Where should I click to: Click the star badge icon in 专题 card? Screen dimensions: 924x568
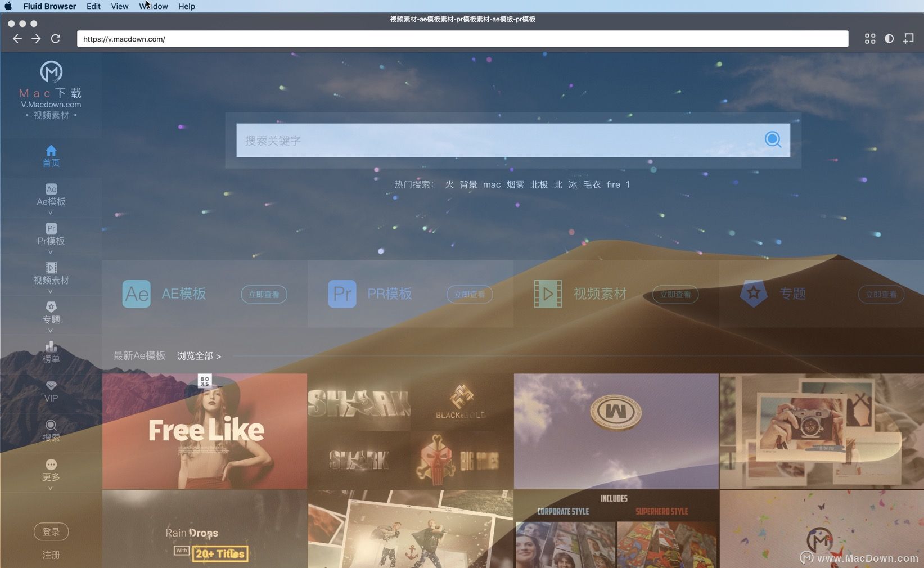754,294
